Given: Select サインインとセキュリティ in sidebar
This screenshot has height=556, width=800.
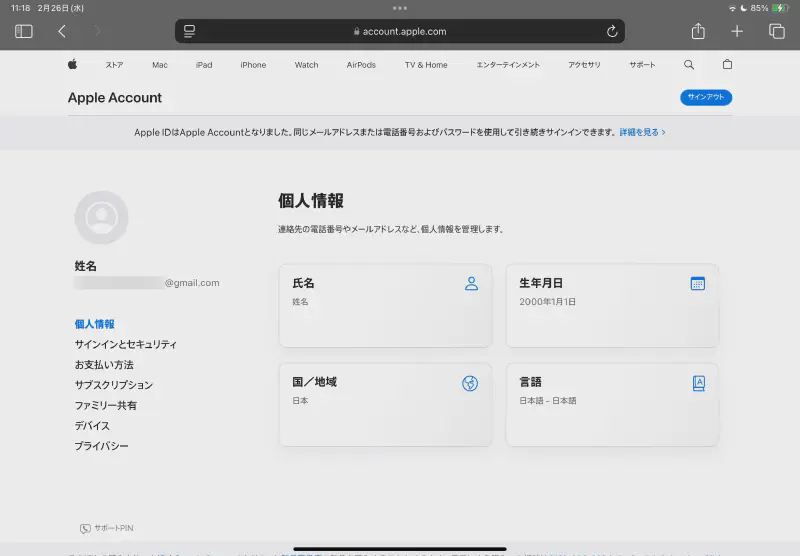Looking at the screenshot, I should coord(125,345).
